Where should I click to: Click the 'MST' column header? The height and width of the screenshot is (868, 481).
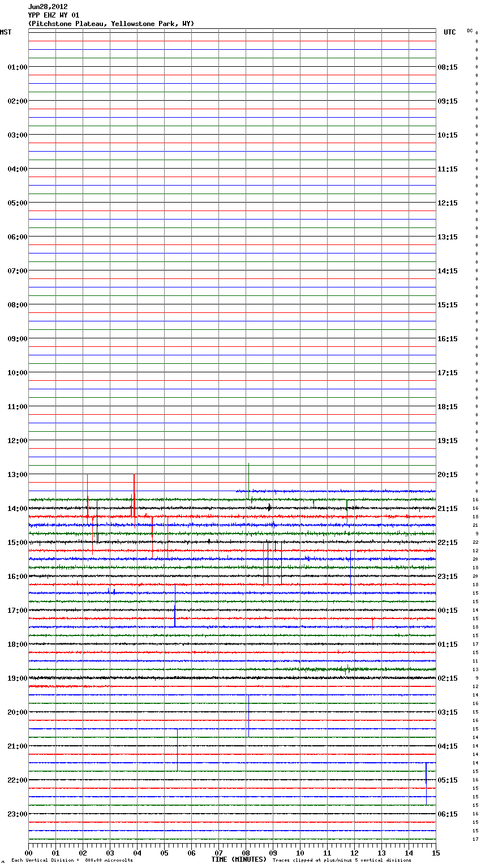[x=6, y=32]
